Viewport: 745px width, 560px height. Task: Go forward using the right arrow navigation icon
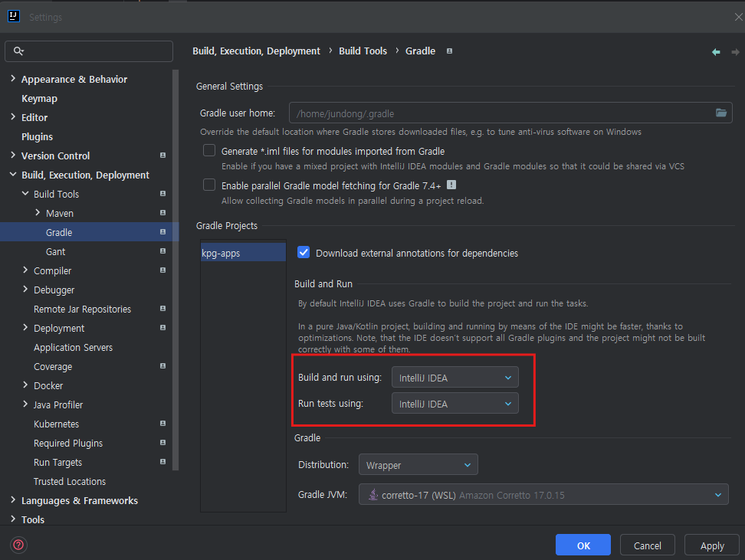[x=735, y=52]
